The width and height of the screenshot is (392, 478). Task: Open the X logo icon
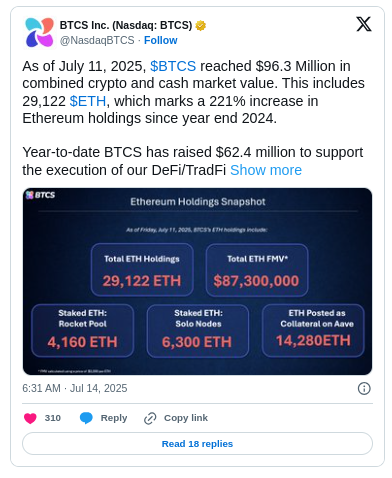tap(364, 24)
